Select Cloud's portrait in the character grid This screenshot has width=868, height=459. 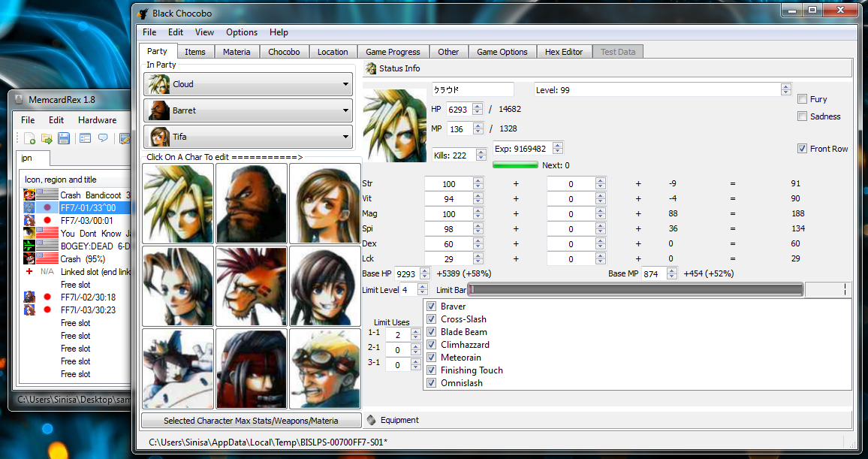[x=178, y=203]
